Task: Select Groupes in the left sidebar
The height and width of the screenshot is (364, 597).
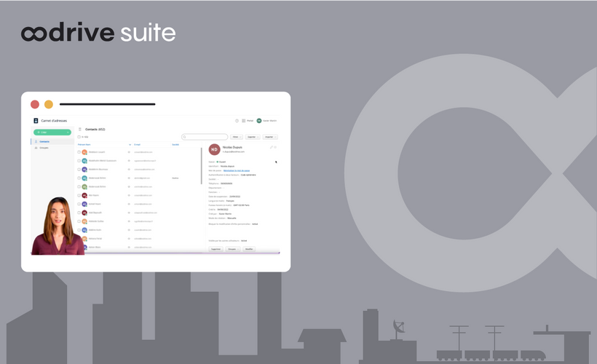Action: [44, 148]
